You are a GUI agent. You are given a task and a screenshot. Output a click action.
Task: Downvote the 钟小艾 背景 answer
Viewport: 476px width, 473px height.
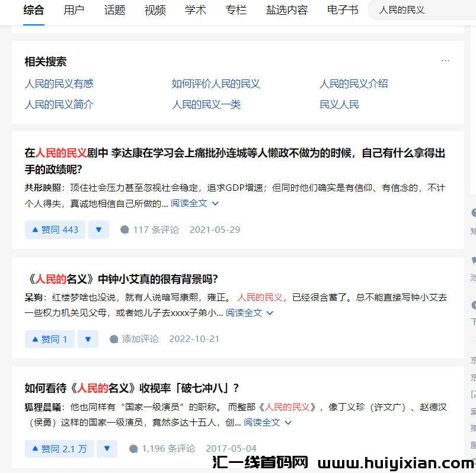point(88,339)
